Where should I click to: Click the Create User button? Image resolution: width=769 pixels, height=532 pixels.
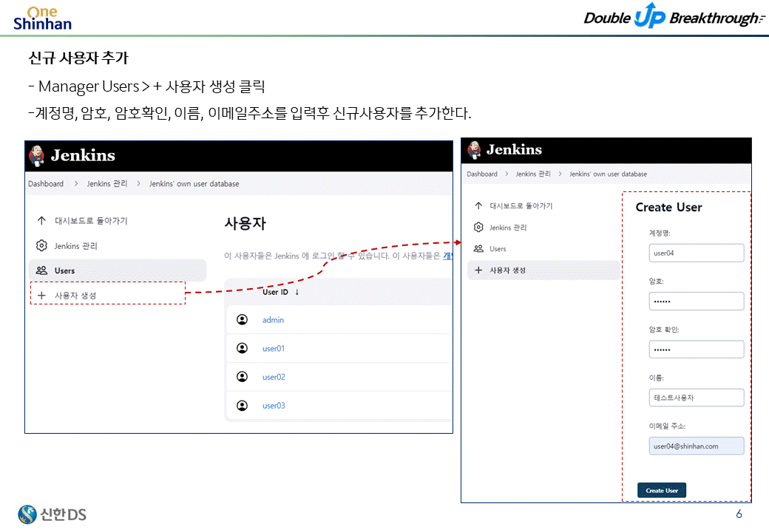(x=662, y=491)
